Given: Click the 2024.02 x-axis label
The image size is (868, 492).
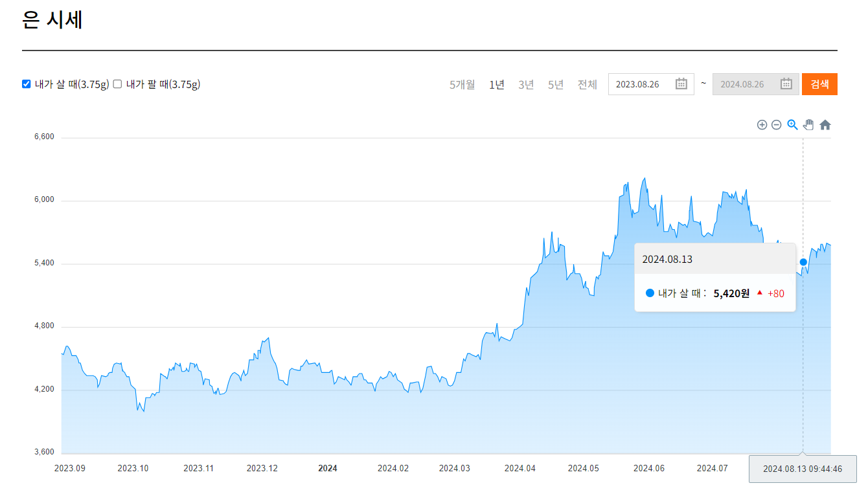Looking at the screenshot, I should pos(393,468).
